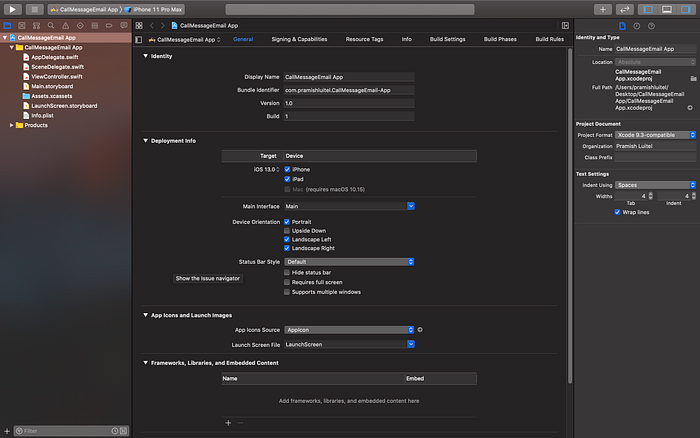Enable Upside Down orientation
Image resolution: width=700 pixels, height=438 pixels.
click(x=287, y=231)
